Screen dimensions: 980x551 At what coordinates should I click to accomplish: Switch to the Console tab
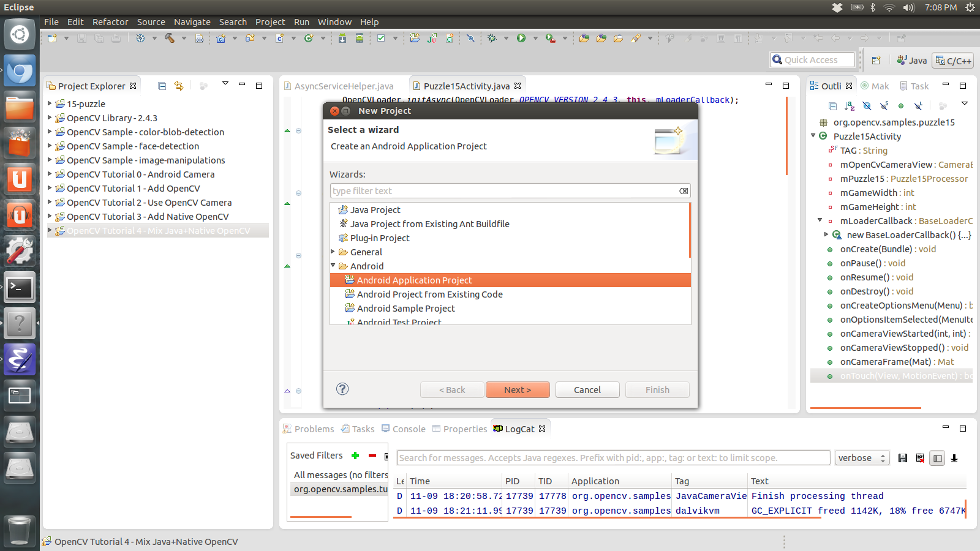point(404,429)
